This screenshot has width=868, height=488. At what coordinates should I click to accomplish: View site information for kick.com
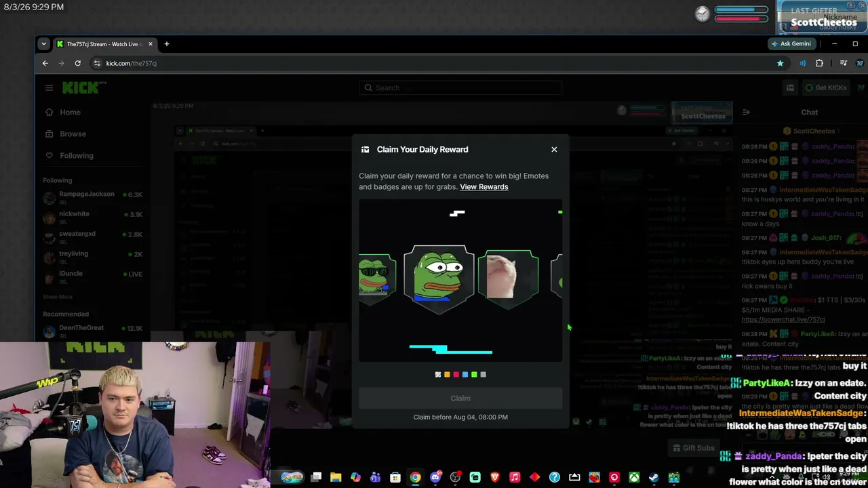pyautogui.click(x=97, y=63)
